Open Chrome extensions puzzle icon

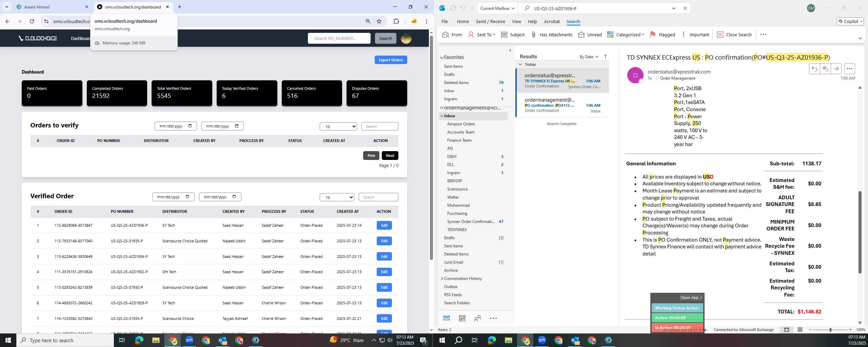click(x=396, y=21)
